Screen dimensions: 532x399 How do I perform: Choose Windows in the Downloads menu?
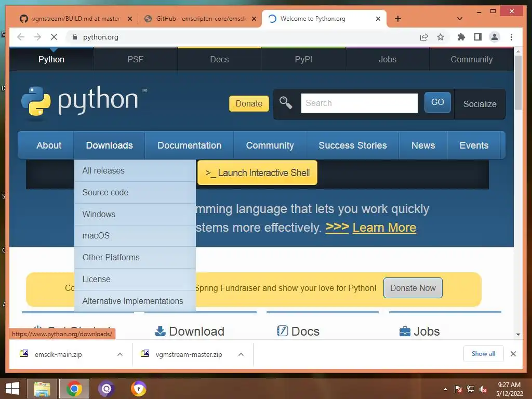point(135,214)
